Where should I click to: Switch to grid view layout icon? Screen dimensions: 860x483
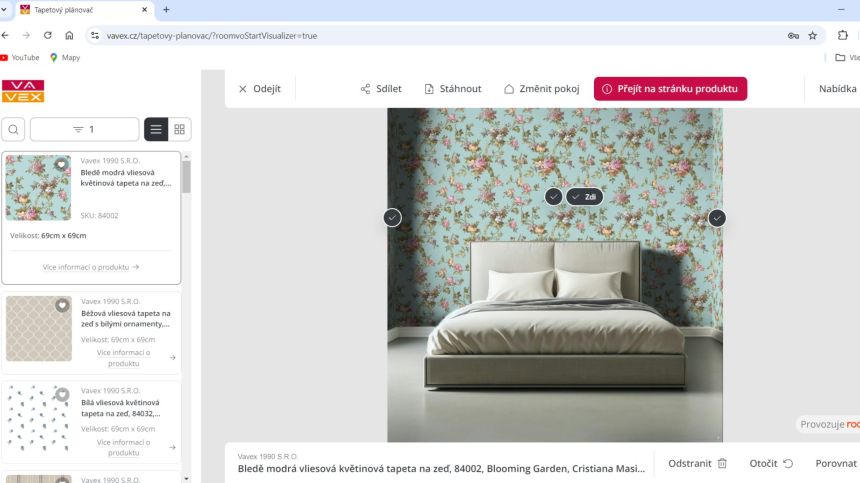(179, 129)
